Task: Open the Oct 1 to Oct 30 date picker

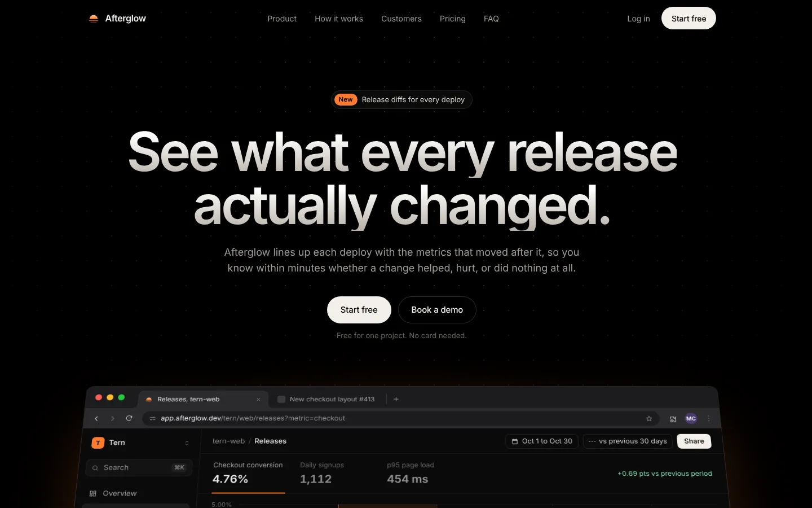Action: [542, 441]
